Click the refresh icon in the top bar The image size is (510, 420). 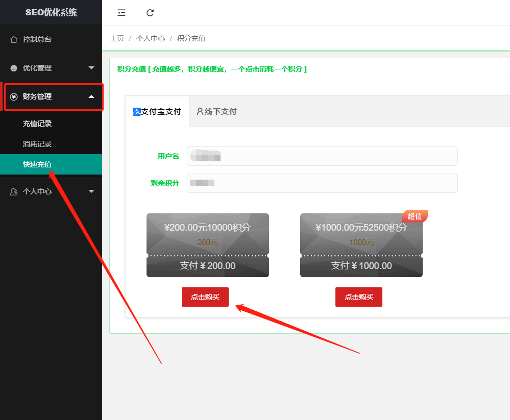pos(150,13)
